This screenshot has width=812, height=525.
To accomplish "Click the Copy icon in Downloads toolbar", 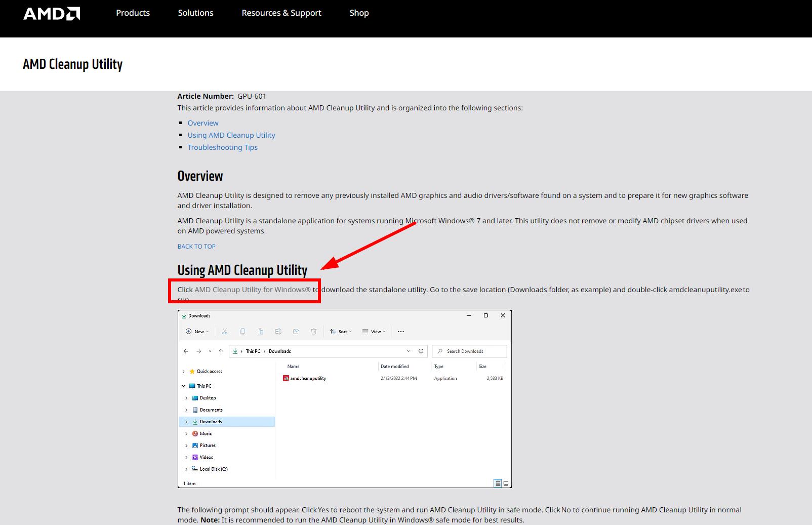I will coord(242,332).
